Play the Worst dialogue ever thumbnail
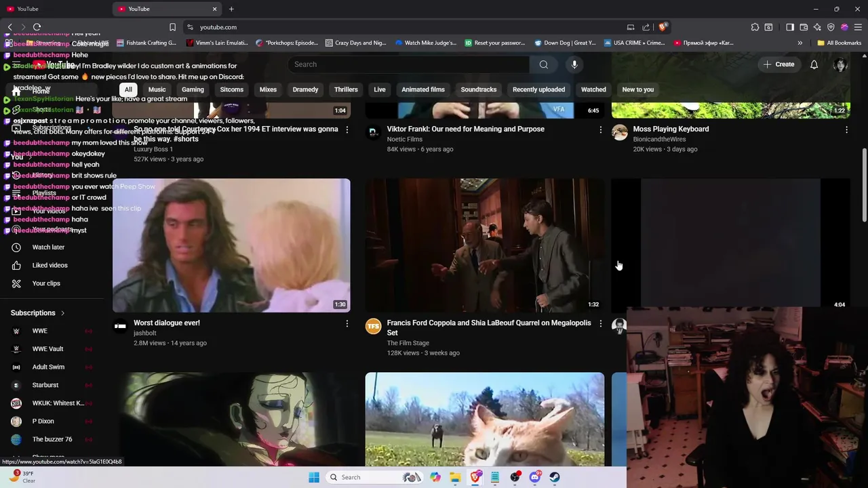868x488 pixels. point(231,245)
